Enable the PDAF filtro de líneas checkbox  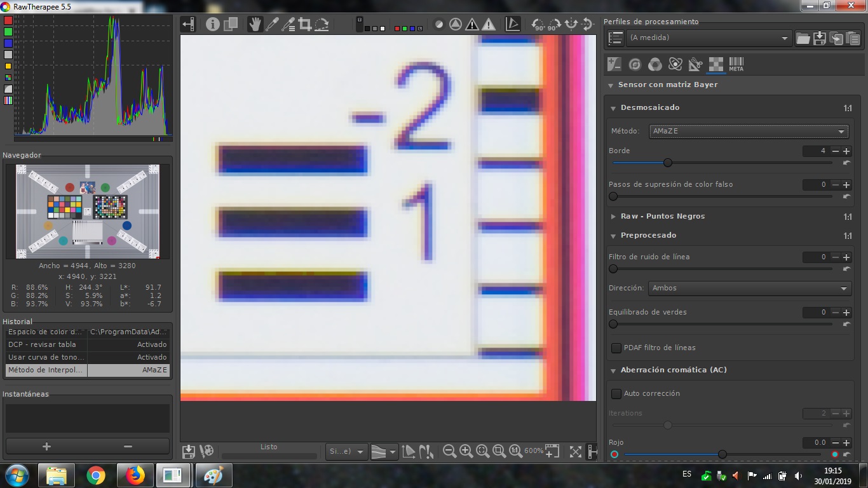[x=616, y=348]
